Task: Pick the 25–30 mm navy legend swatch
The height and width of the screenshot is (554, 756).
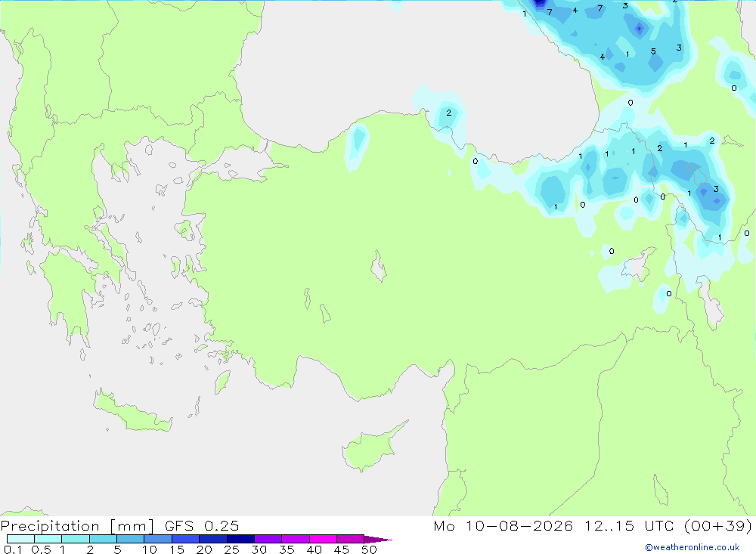Action: 240,539
